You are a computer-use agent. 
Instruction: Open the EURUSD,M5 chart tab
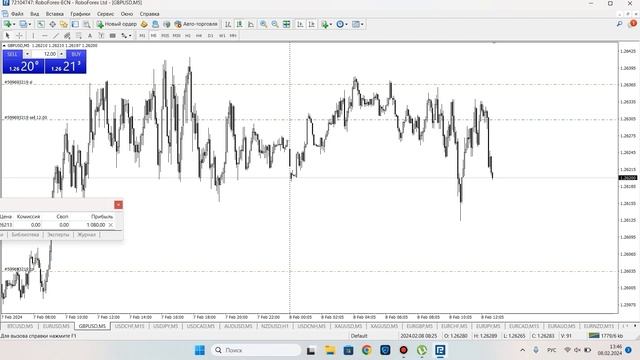click(x=56, y=326)
